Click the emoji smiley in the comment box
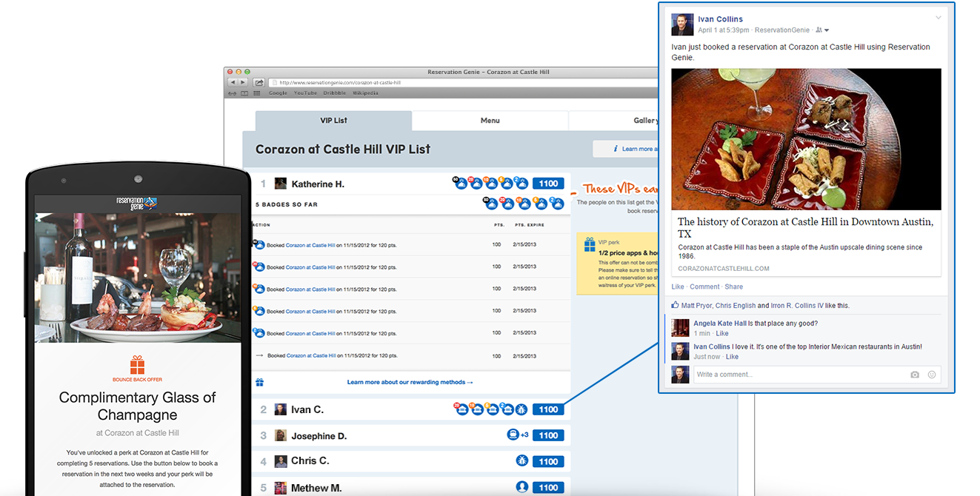980x496 pixels. (932, 375)
